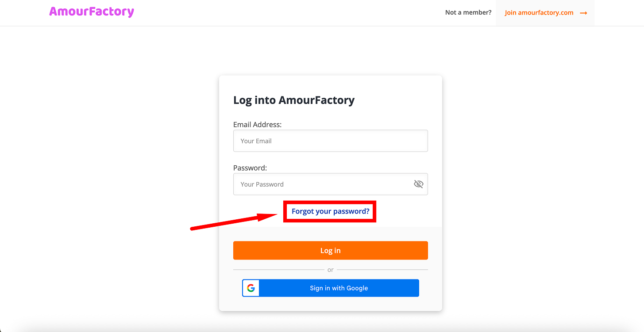
Task: Sign in with Google
Action: pos(339,288)
